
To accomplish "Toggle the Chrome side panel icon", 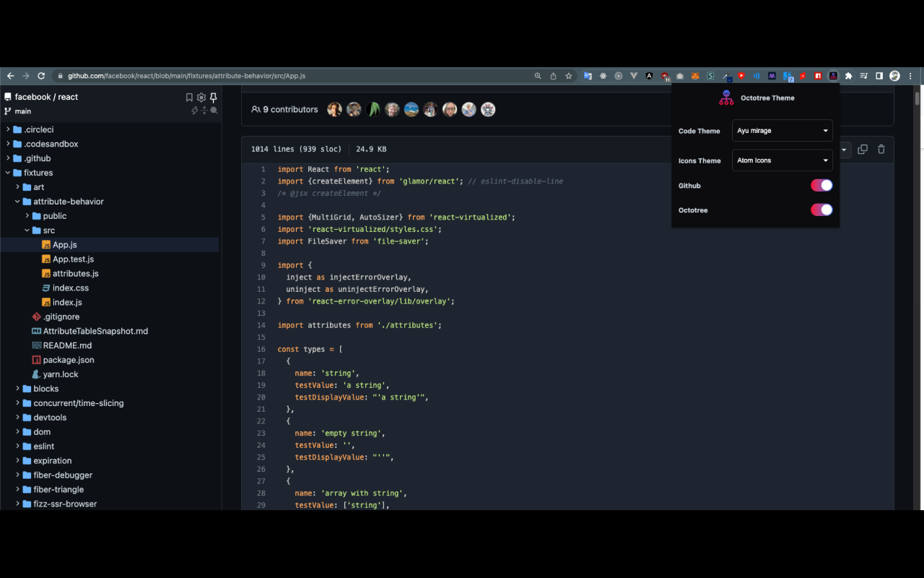I will (879, 76).
